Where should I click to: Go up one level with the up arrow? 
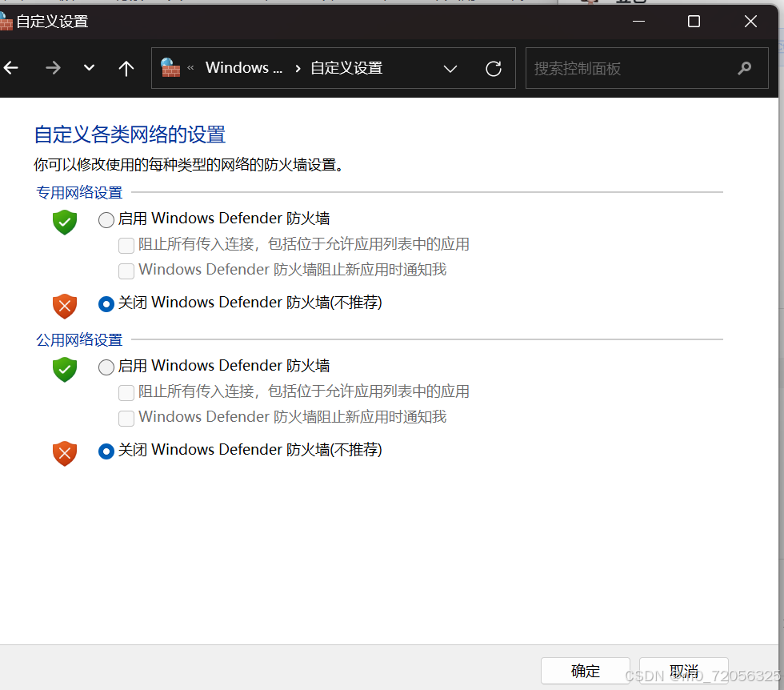coord(126,68)
